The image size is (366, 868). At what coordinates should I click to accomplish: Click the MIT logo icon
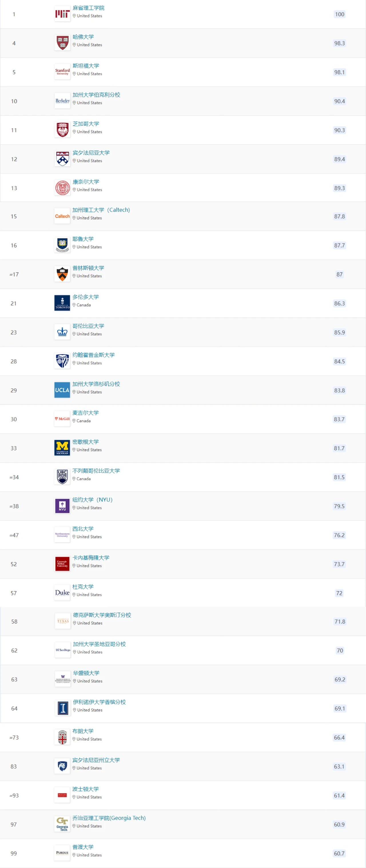click(62, 14)
